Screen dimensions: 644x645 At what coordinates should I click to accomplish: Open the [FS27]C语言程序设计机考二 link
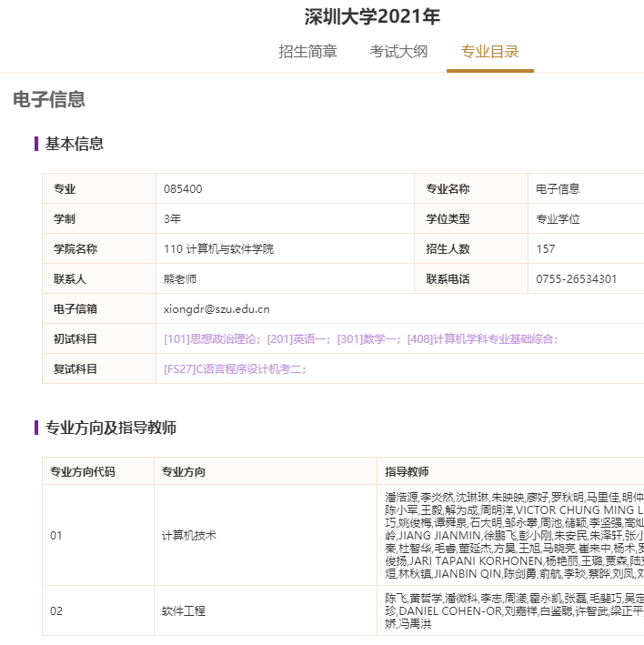[x=235, y=369]
